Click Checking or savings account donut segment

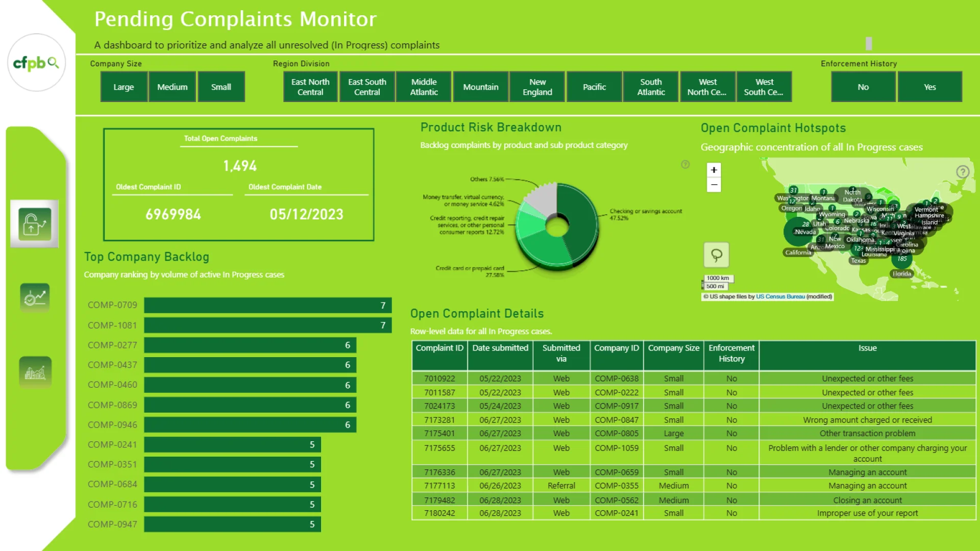coord(579,224)
